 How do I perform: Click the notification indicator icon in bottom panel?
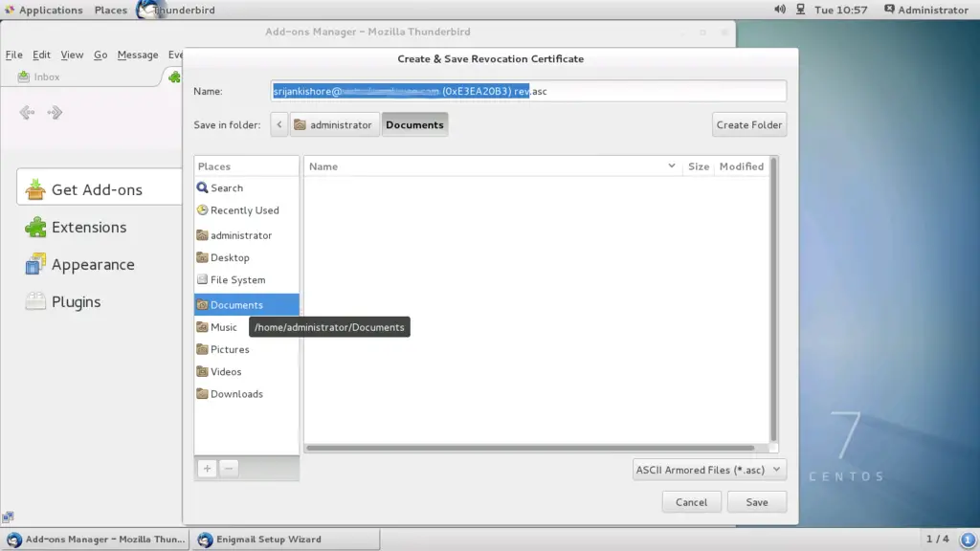point(968,540)
